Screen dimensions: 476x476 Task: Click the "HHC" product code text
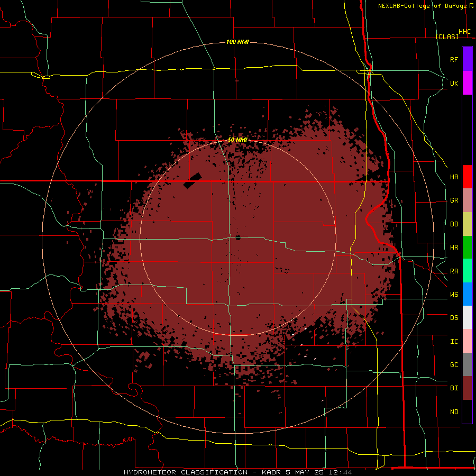click(465, 32)
